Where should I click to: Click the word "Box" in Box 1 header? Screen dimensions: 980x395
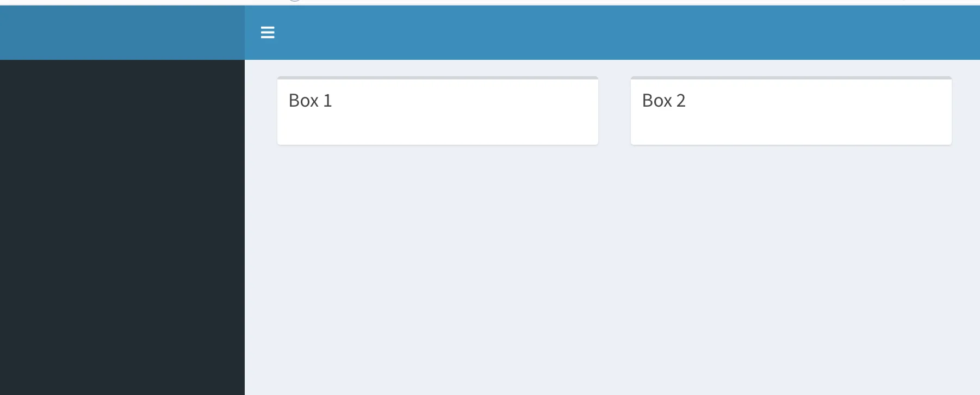click(303, 101)
